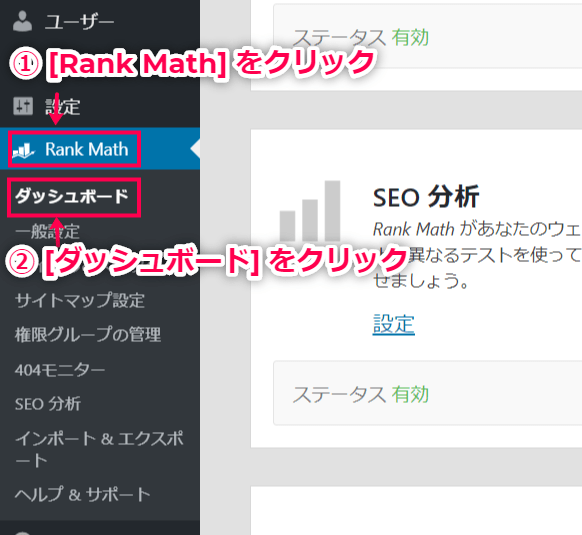Open 権限グループの管理 submenu item
Image resolution: width=582 pixels, height=535 pixels.
(88, 334)
